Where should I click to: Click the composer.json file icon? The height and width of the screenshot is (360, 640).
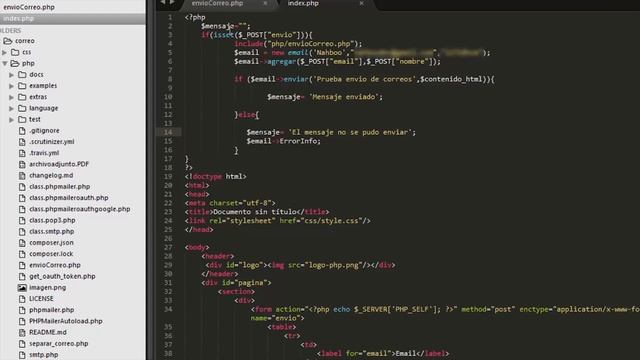coord(22,242)
